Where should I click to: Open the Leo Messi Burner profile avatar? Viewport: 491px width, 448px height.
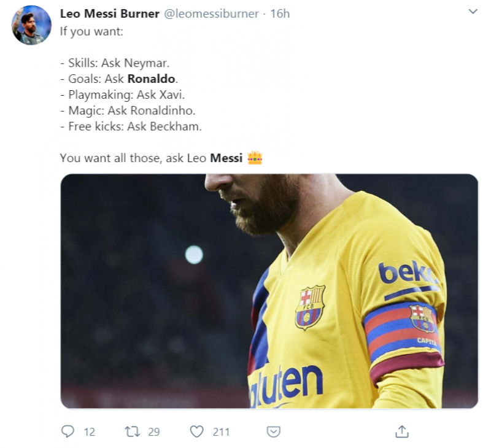coord(32,25)
